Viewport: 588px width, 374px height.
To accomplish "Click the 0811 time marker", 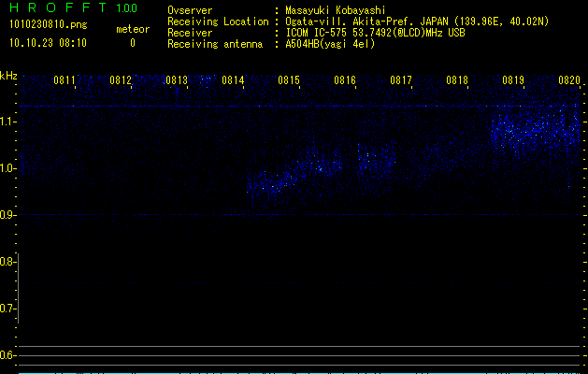I will [x=65, y=80].
